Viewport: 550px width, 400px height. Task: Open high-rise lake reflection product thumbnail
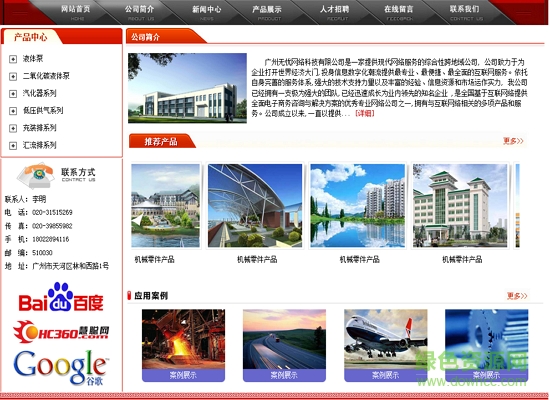(x=357, y=206)
